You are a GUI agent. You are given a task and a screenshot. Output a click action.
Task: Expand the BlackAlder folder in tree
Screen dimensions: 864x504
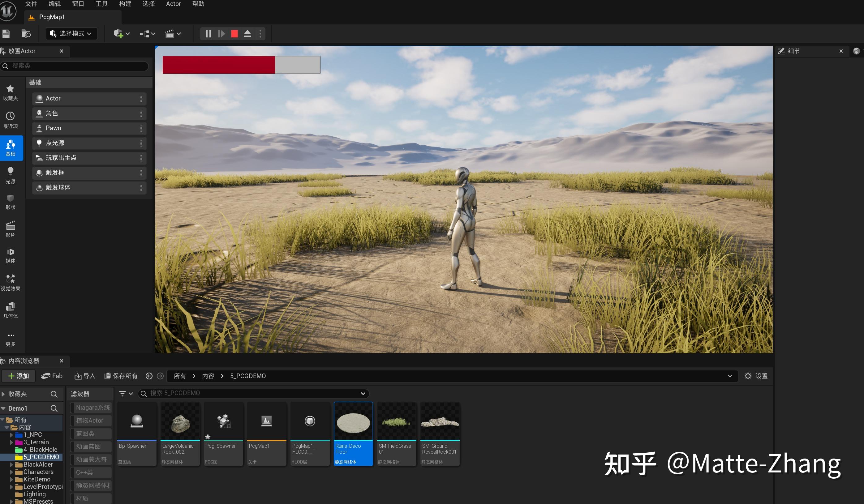click(x=11, y=465)
